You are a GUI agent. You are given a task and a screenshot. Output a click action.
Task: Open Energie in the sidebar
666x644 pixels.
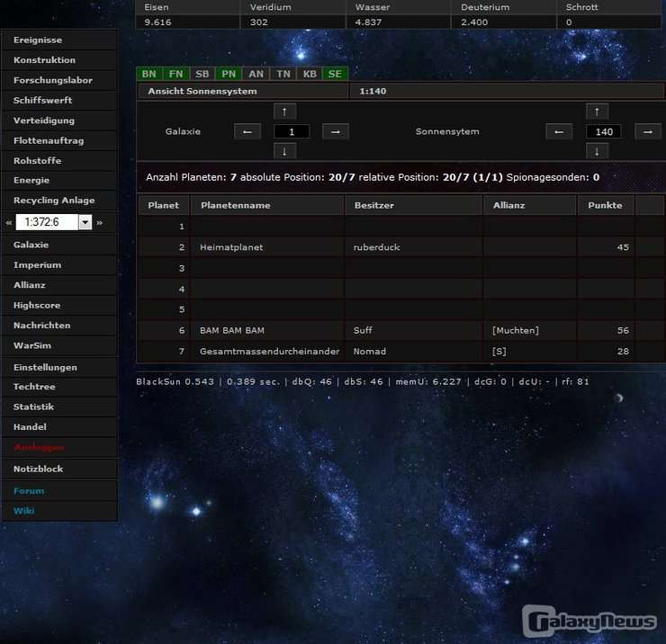(x=59, y=180)
